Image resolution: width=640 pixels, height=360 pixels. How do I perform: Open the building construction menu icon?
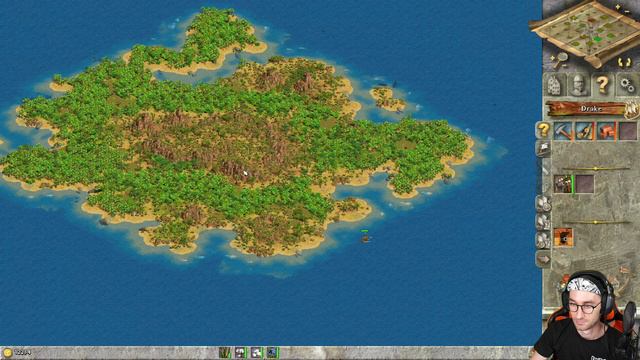click(554, 85)
